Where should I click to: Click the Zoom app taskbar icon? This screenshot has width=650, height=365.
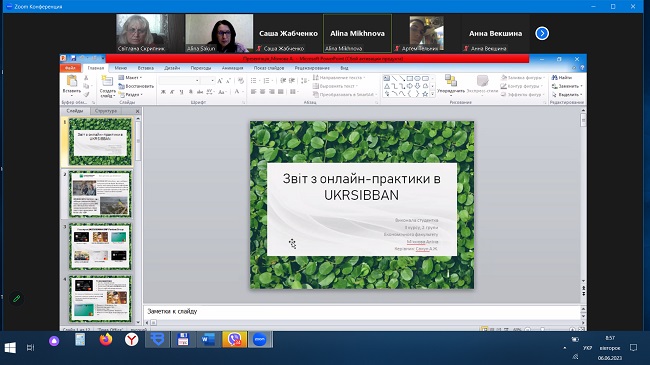[x=260, y=340]
